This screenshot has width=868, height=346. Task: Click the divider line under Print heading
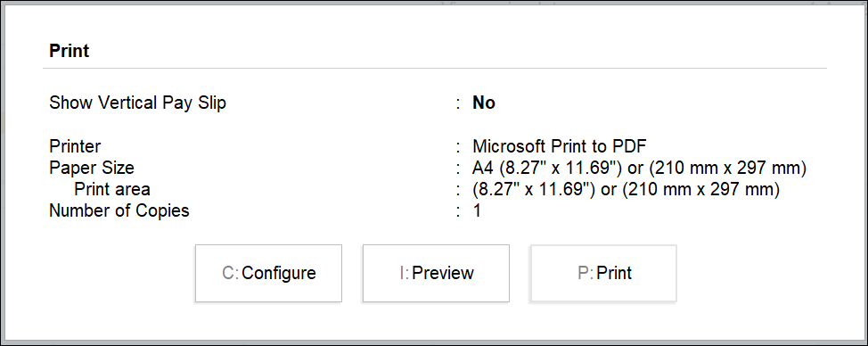click(x=435, y=69)
